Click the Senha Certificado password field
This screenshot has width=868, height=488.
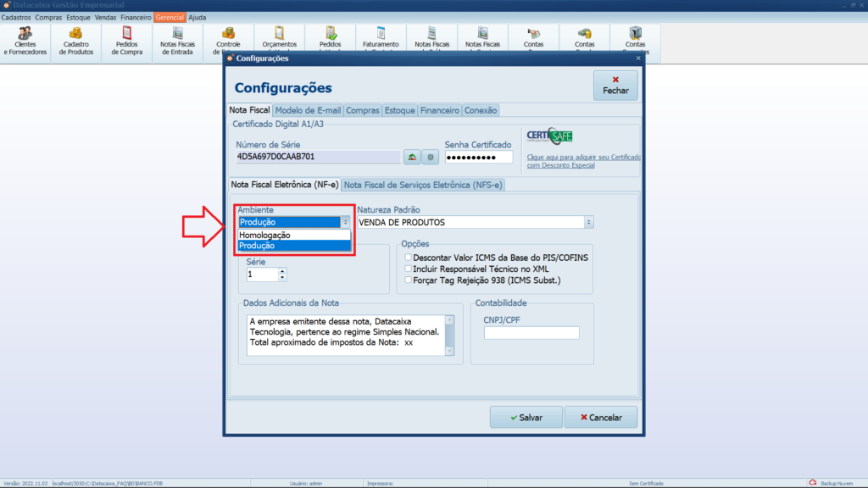click(x=479, y=157)
